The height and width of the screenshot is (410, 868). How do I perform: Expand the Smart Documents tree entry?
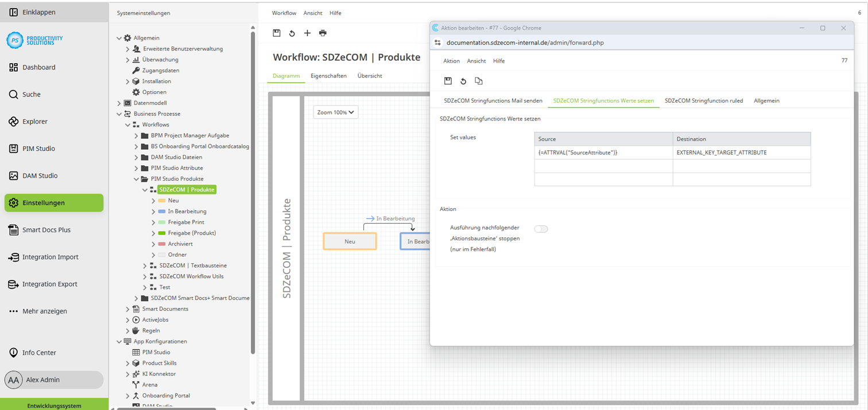coord(127,309)
